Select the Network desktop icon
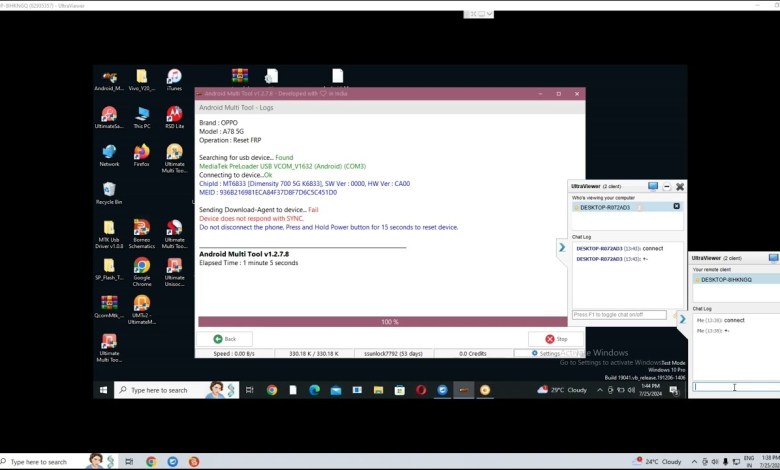This screenshot has width=780, height=470. (109, 153)
